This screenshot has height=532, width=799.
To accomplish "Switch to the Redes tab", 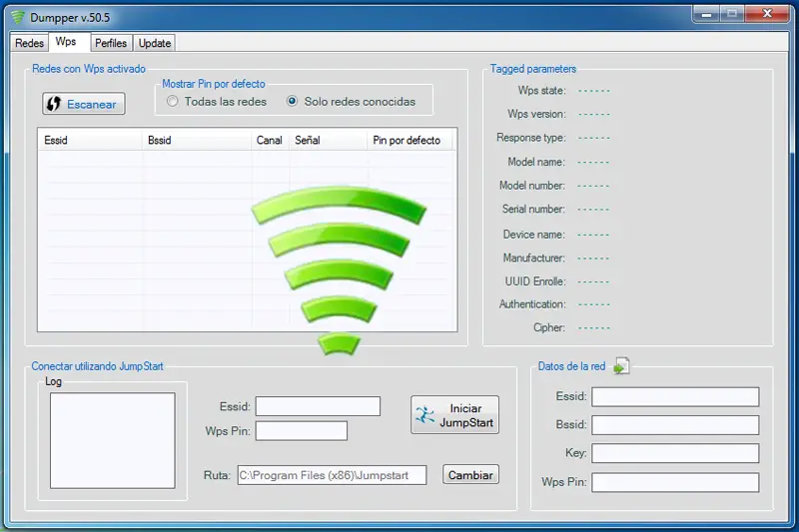I will tap(29, 43).
